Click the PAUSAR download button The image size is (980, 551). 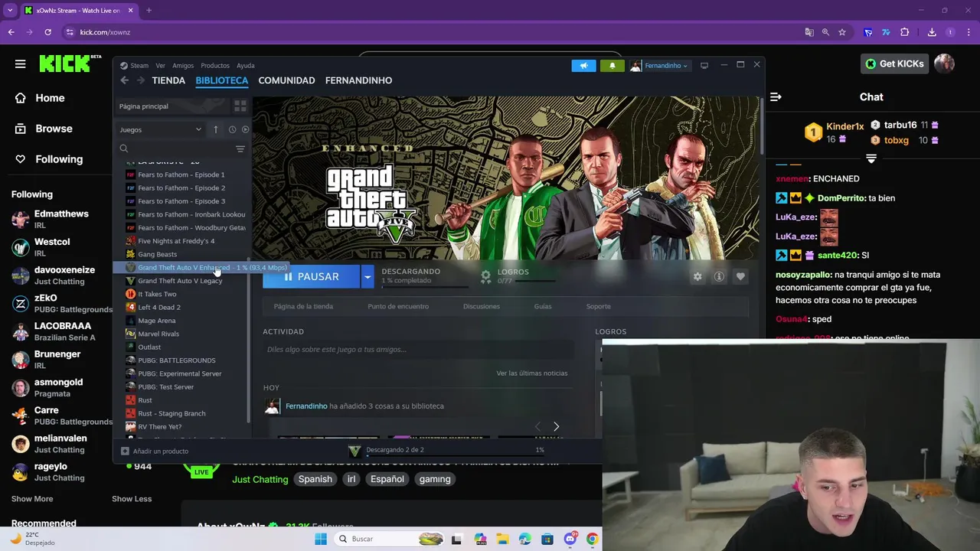[311, 276]
